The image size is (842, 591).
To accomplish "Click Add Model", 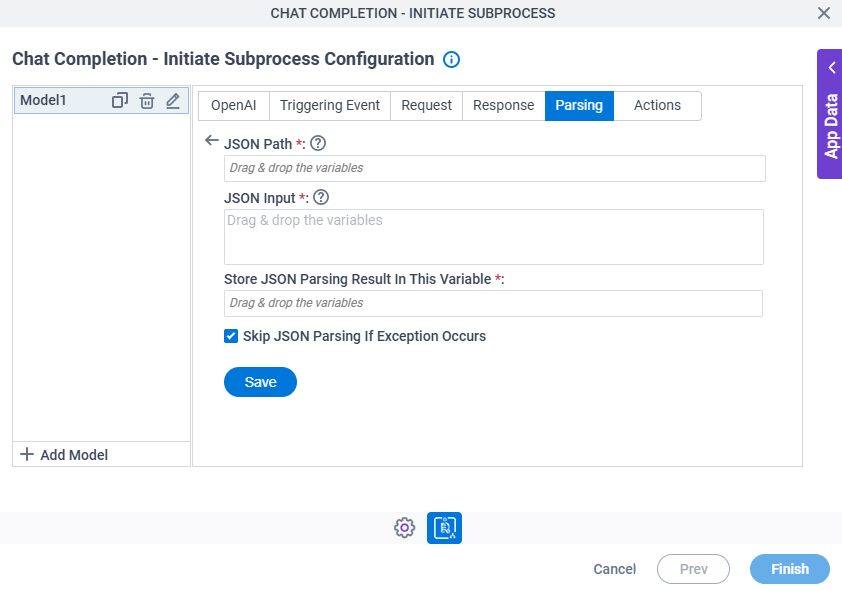I will [x=64, y=455].
